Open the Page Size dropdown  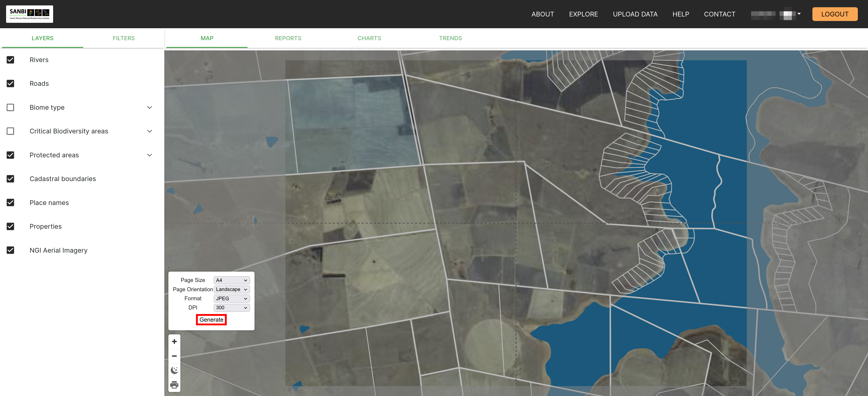click(231, 280)
